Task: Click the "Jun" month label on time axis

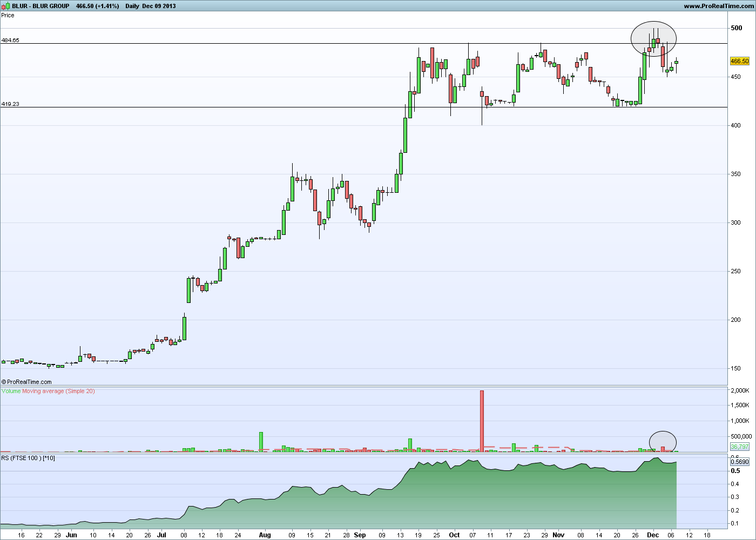Action: pos(71,535)
